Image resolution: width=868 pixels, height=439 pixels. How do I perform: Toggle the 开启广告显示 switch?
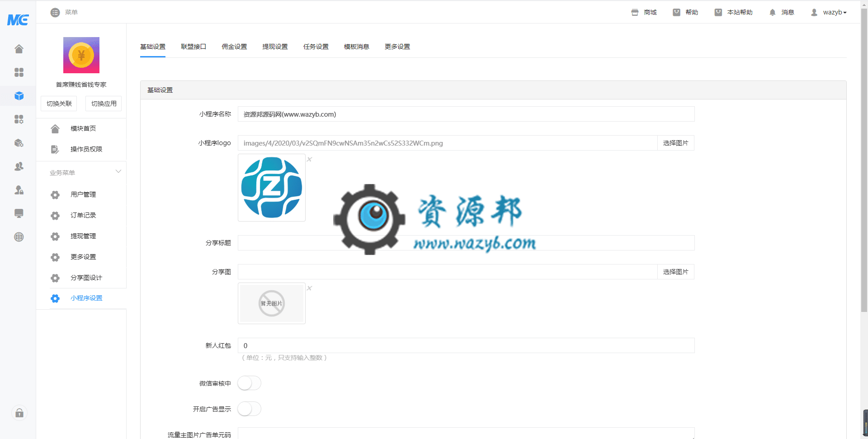point(250,409)
